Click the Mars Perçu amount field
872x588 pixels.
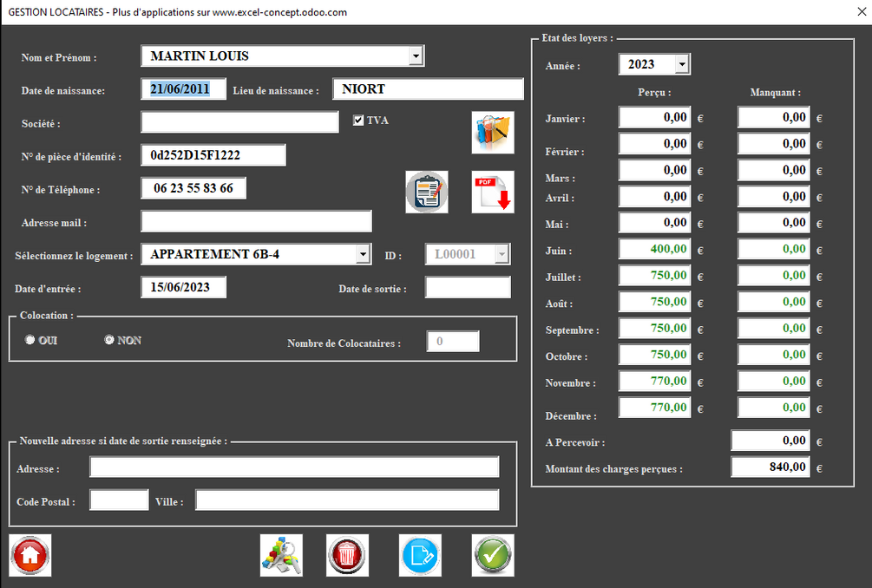click(654, 170)
